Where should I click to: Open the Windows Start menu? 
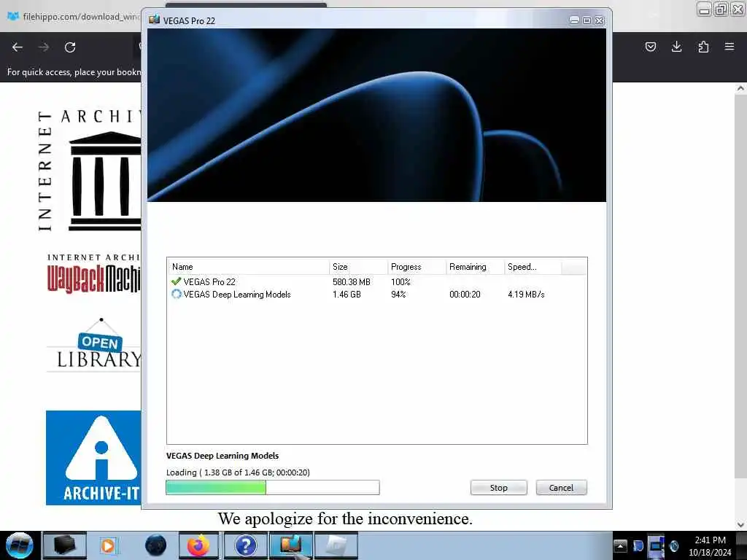(x=19, y=545)
